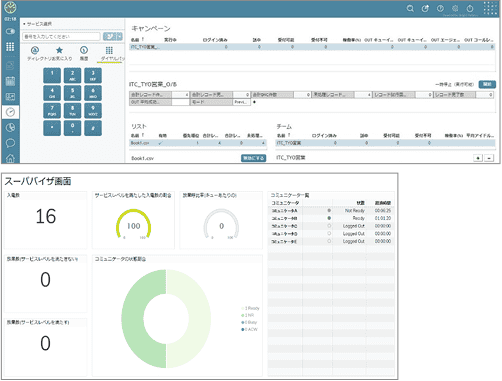Viewport: 502px width, 381px height.
Task: Open the contact card icon in sidebar
Action: [x=10, y=97]
